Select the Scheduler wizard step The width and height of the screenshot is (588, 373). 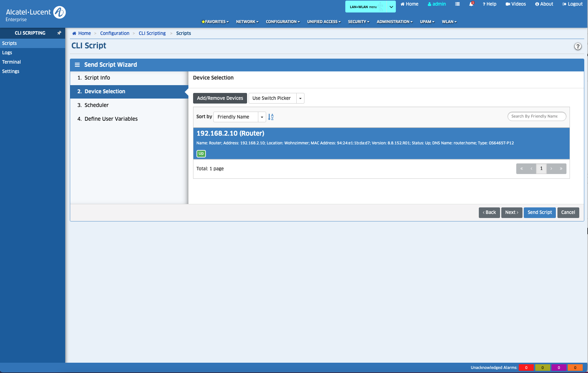coord(96,105)
